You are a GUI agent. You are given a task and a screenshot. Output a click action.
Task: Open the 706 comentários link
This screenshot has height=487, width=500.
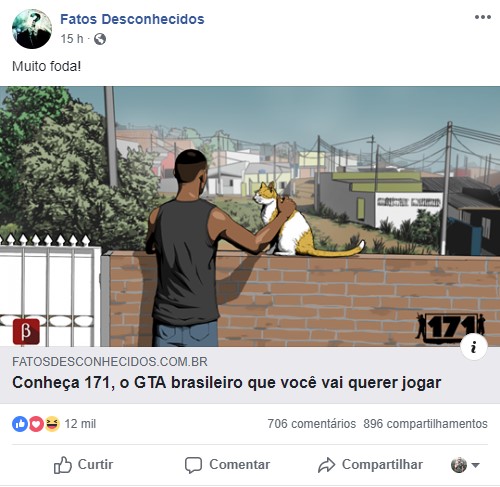click(312, 424)
